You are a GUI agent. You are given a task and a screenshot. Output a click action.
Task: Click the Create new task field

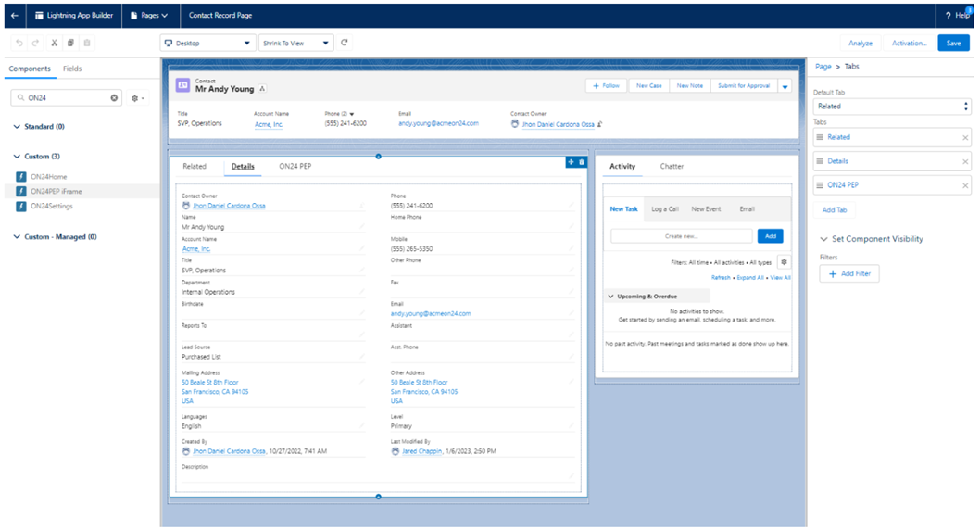pos(681,236)
